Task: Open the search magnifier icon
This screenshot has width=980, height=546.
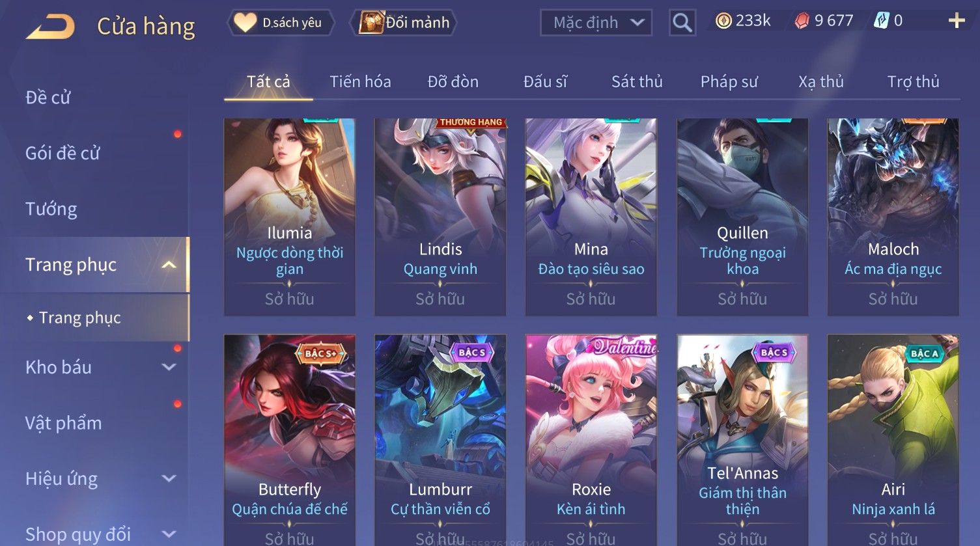Action: pos(682,23)
